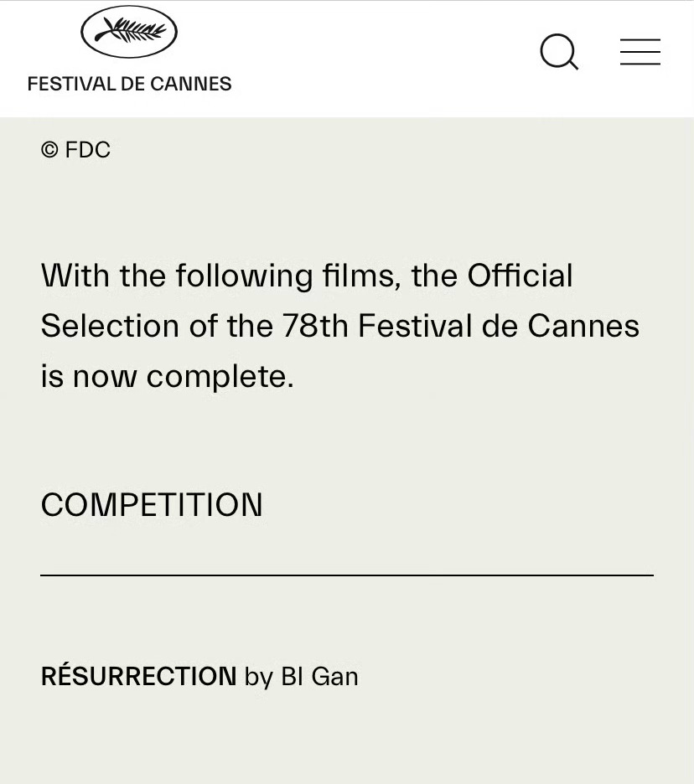Click the handle of the search magnifier

point(573,64)
